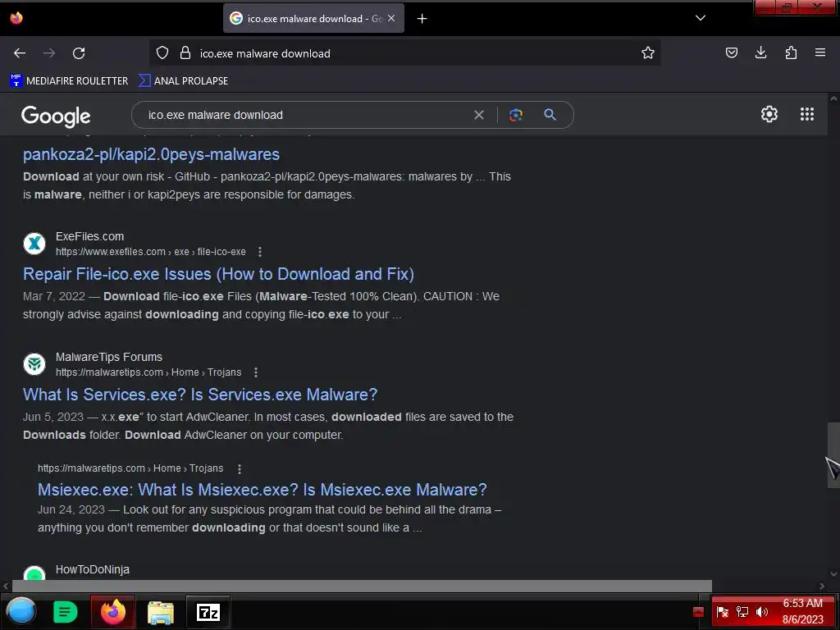Open the Save to Pocket button
The width and height of the screenshot is (840, 630).
pos(731,52)
